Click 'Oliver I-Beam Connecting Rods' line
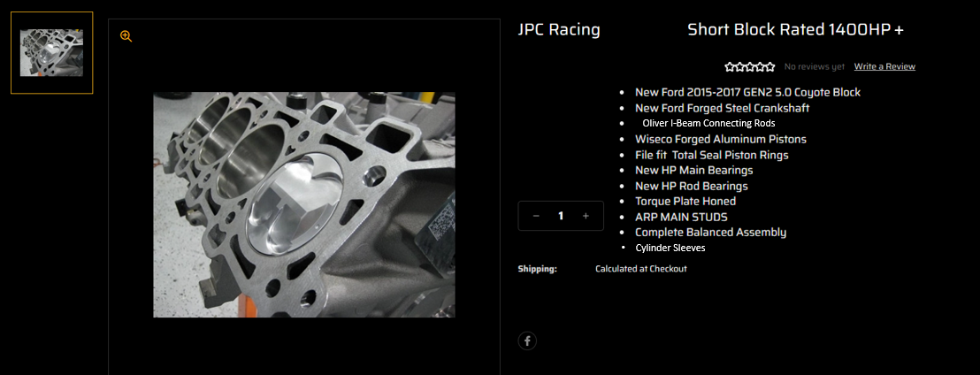 click(708, 123)
